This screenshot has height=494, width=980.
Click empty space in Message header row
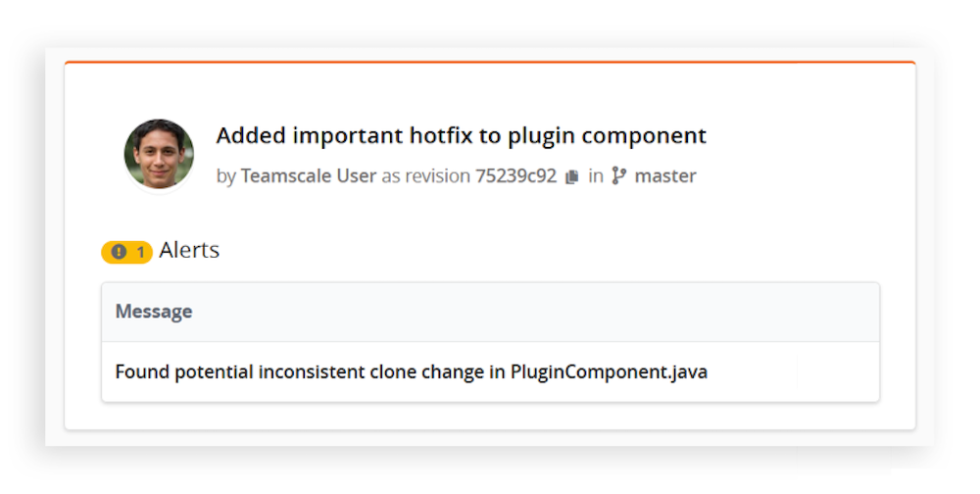pos(588,312)
